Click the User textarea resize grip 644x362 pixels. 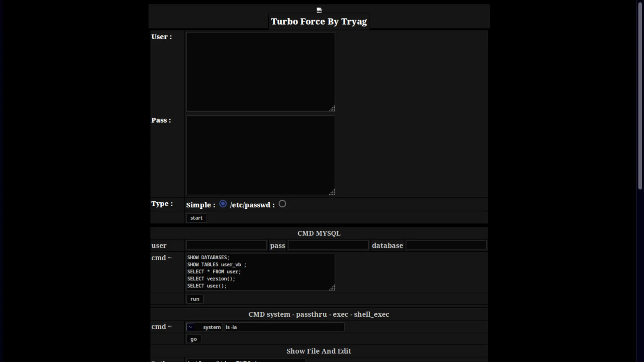pos(332,109)
